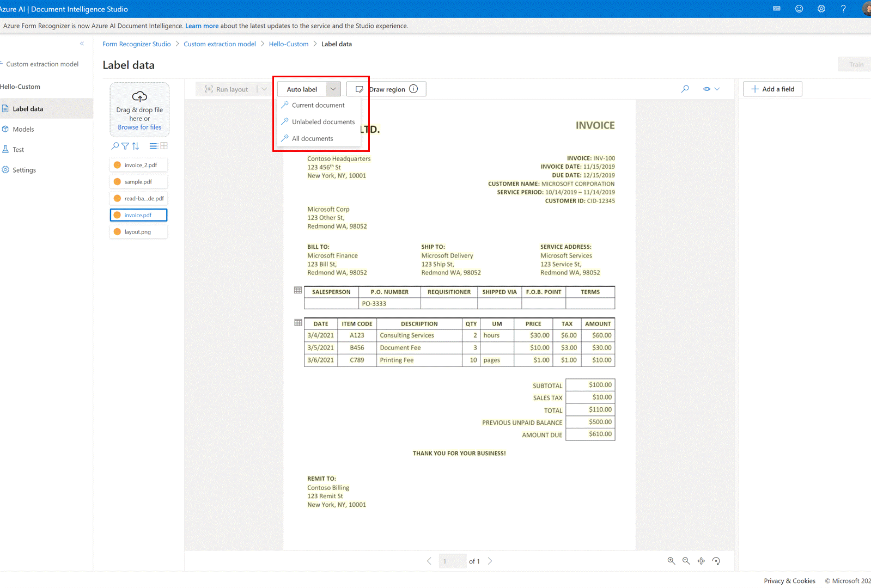
Task: Click the fit-to-page icon in bottom toolbar
Action: coord(701,561)
